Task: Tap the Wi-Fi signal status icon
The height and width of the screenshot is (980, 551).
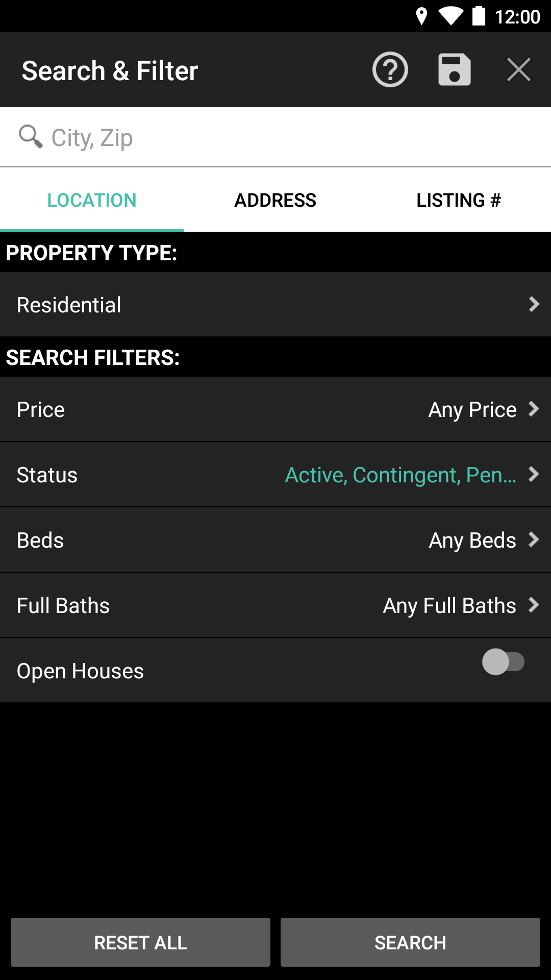Action: click(x=450, y=16)
